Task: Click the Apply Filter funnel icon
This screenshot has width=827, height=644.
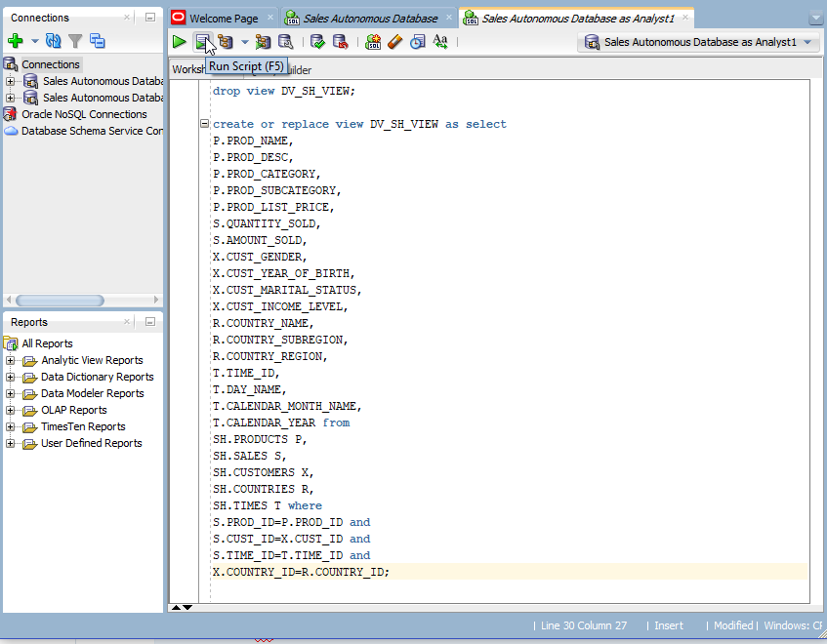Action: (75, 41)
